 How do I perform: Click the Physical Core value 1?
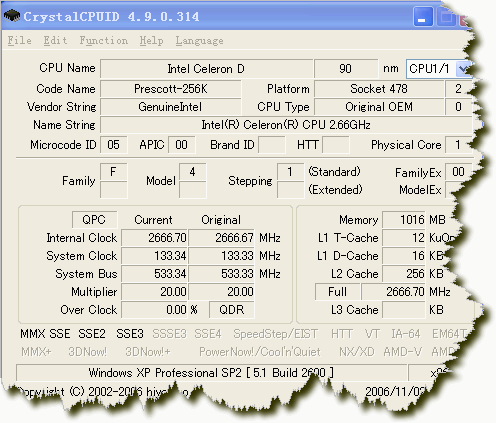tap(458, 145)
